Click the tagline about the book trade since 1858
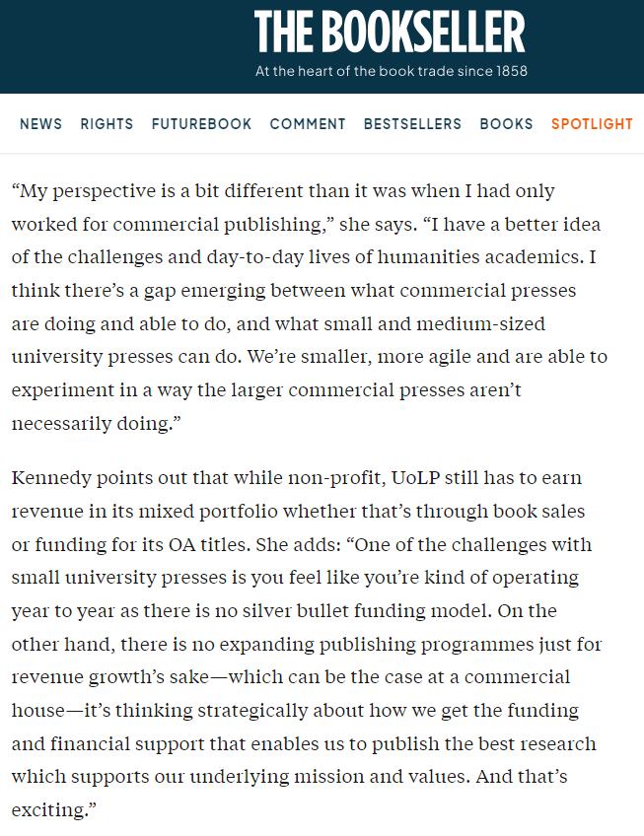Viewport: 644px width, 836px height. coord(391,71)
